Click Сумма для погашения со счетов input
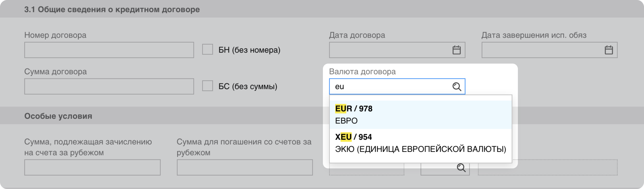Screen dimensions: 644x189 [x=244, y=168]
